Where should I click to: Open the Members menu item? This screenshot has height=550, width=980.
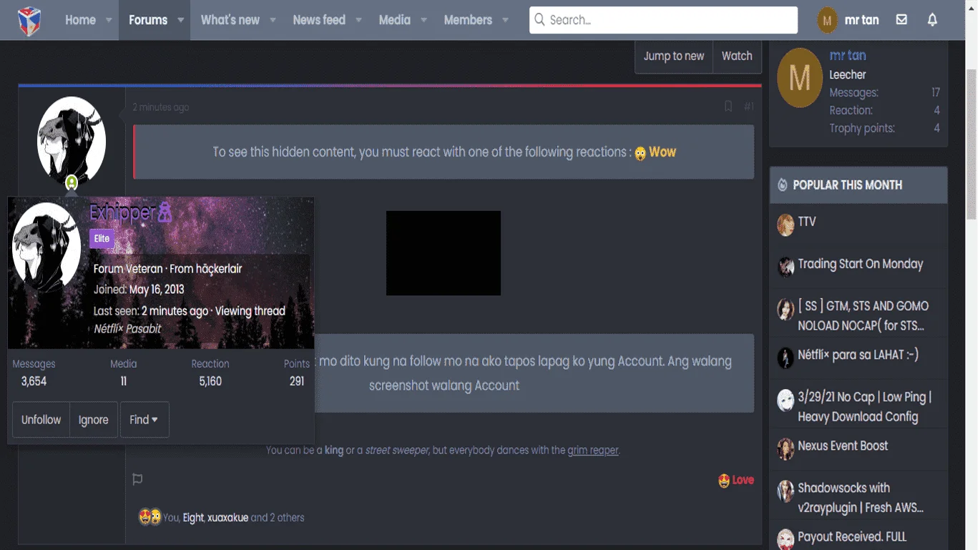point(468,20)
